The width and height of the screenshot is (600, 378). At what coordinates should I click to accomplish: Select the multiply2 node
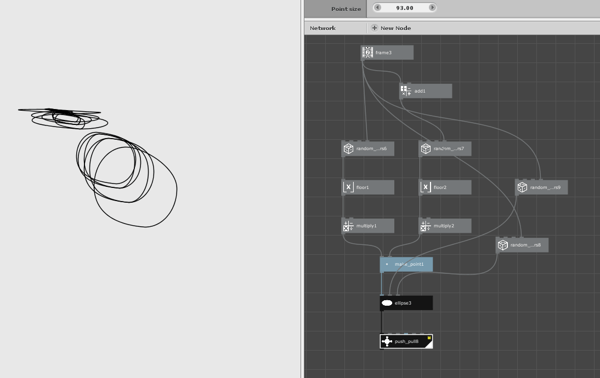click(445, 226)
